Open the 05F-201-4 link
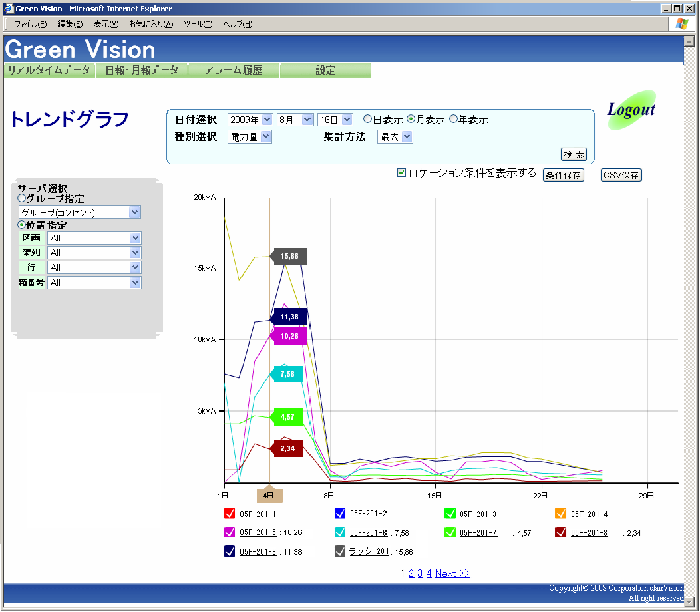Viewport: 700px width, 612px height. pos(590,514)
